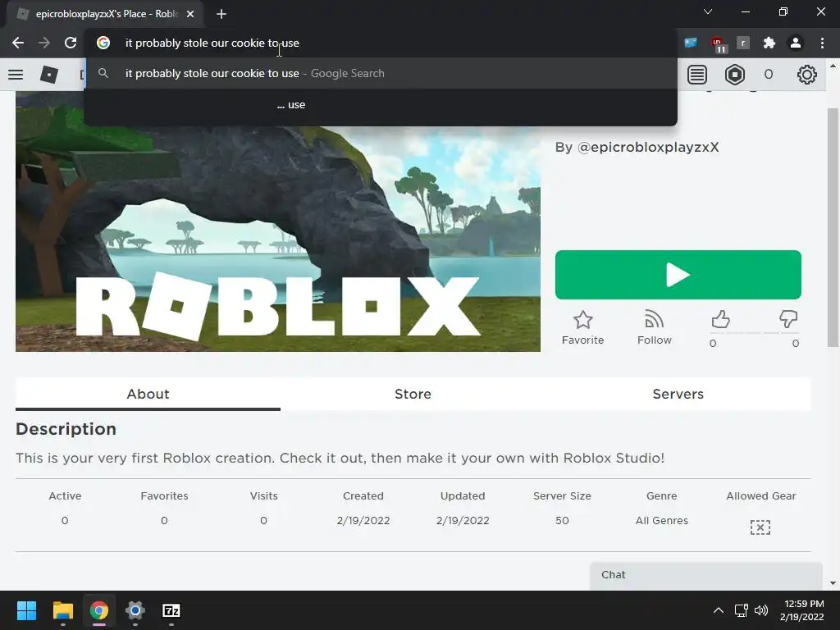Open the Windows Start menu
The width and height of the screenshot is (840, 630).
coord(26,610)
